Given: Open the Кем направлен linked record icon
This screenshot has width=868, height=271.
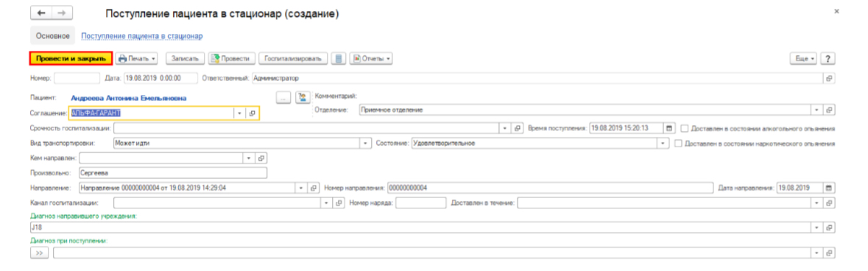Looking at the screenshot, I should tap(262, 158).
